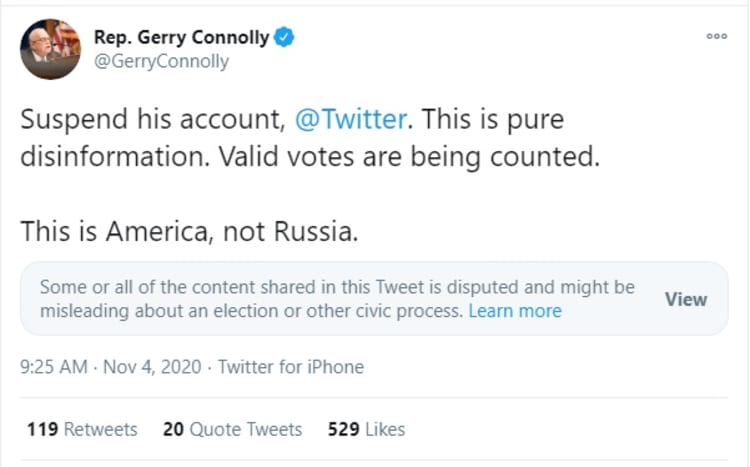Click the 9:25 AM timestamp
Image resolution: width=750 pixels, height=467 pixels.
(54, 367)
